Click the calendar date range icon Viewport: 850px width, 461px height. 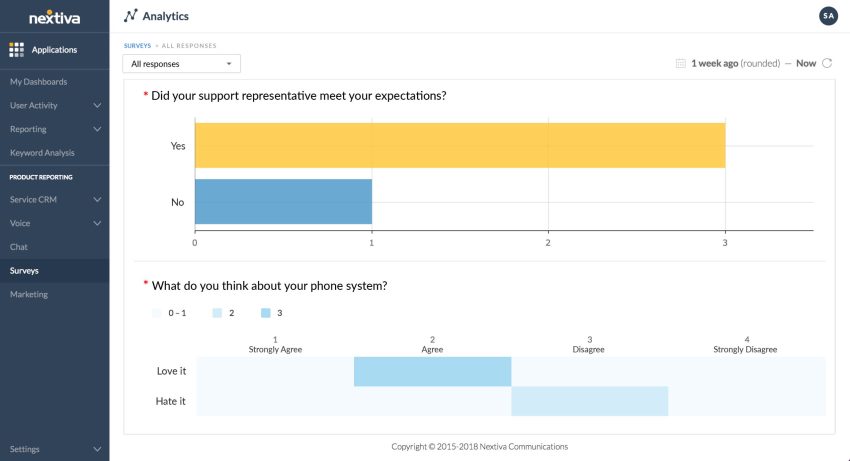[681, 64]
